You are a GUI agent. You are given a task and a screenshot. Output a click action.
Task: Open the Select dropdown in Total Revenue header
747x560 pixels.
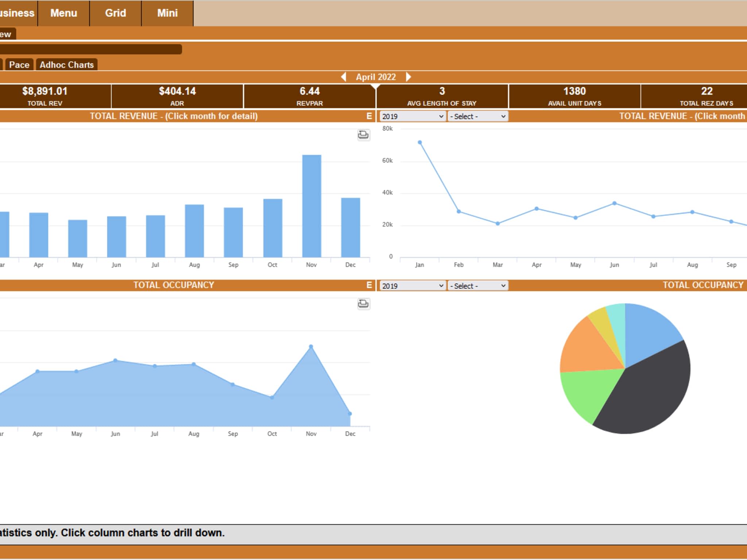(477, 116)
